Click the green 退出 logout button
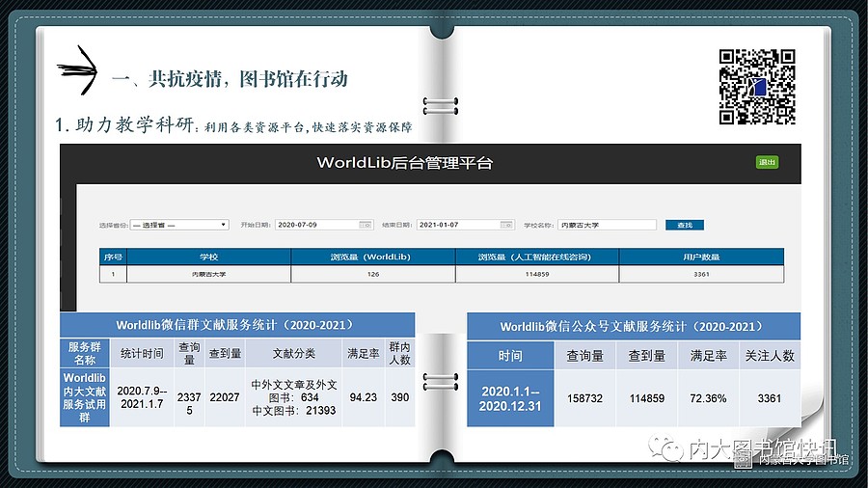868x488 pixels. (767, 162)
